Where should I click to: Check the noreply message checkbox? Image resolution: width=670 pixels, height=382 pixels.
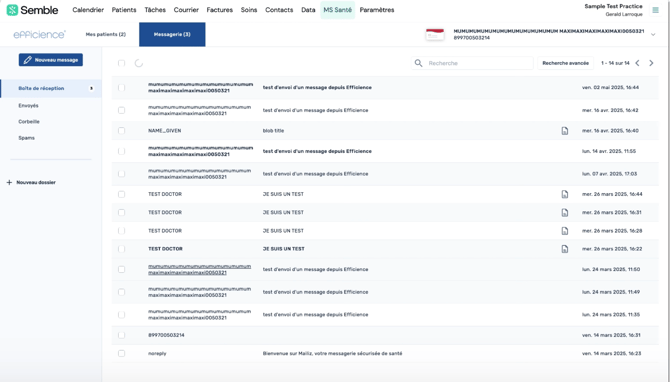[121, 353]
